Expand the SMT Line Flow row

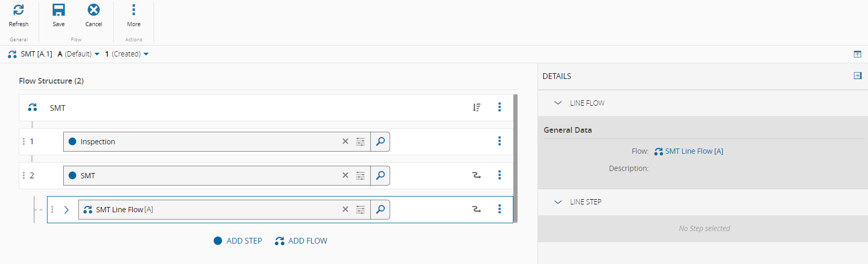(x=66, y=210)
